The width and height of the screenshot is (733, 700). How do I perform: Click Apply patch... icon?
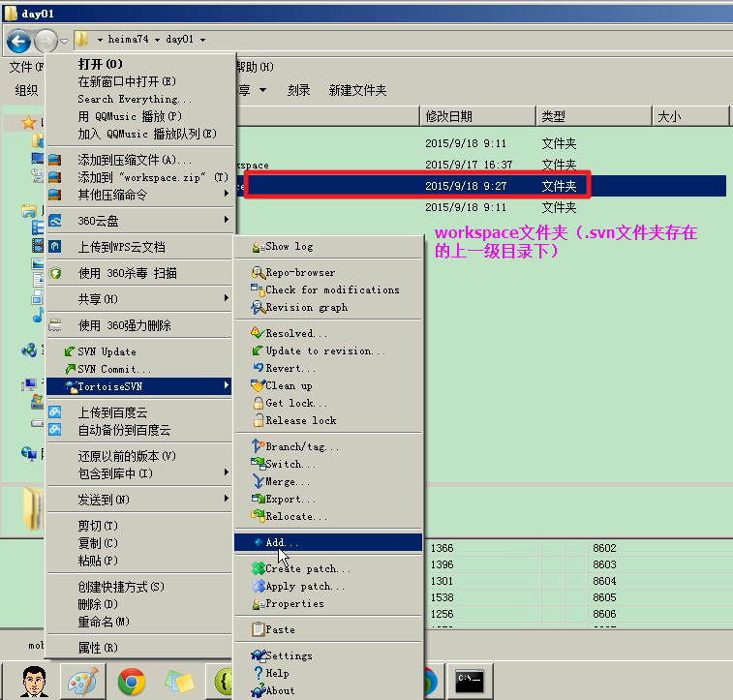258,586
